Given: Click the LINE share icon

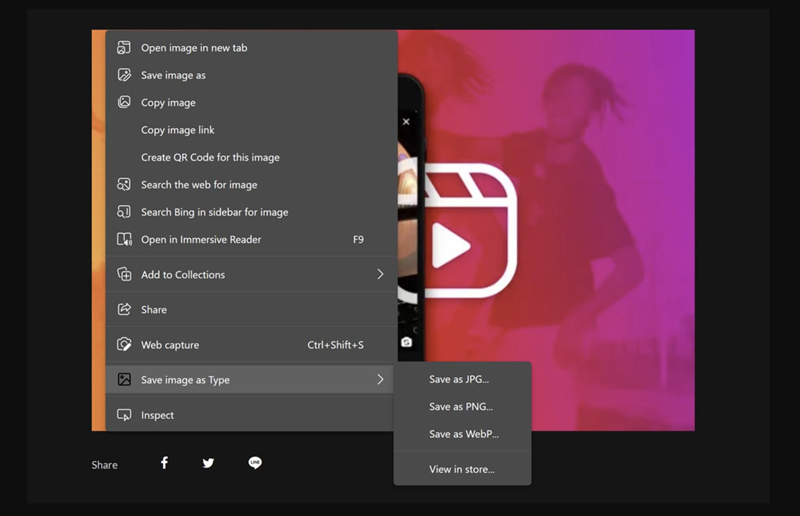Looking at the screenshot, I should coord(255,463).
